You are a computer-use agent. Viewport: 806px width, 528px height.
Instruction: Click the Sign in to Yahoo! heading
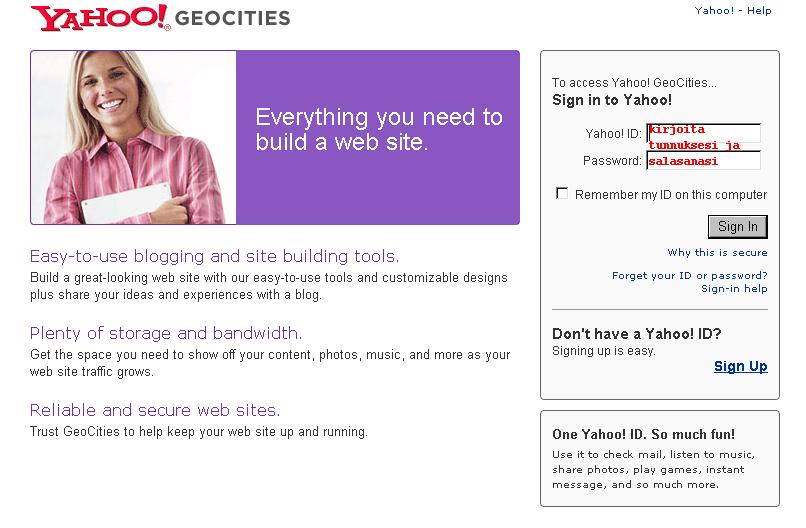612,100
